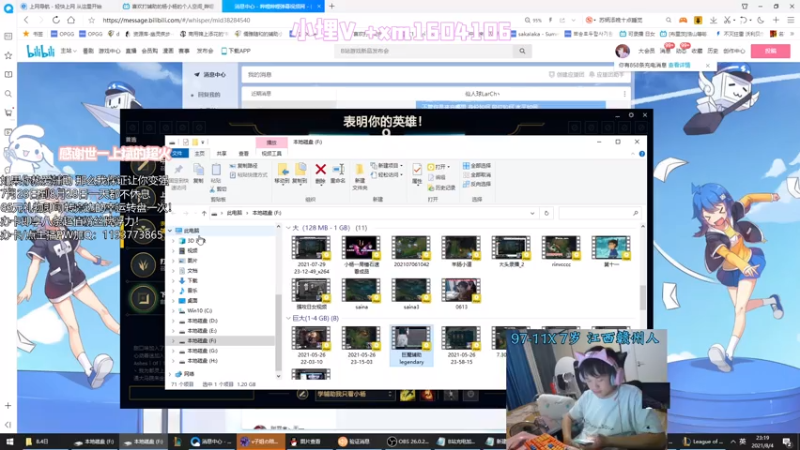Select video 2021-07-29 23-12-49_x264
The image size is (800, 450).
[311, 255]
